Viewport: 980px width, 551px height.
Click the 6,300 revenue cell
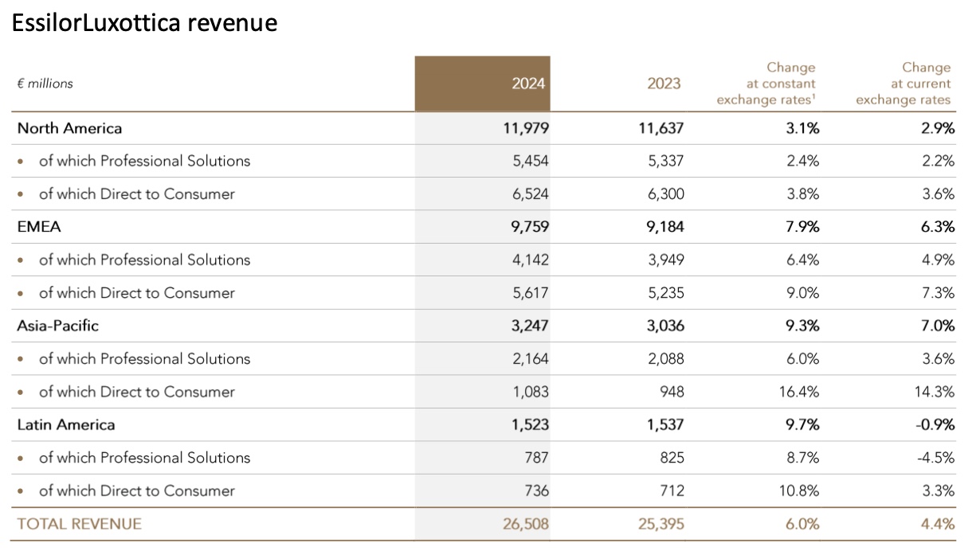coord(666,193)
